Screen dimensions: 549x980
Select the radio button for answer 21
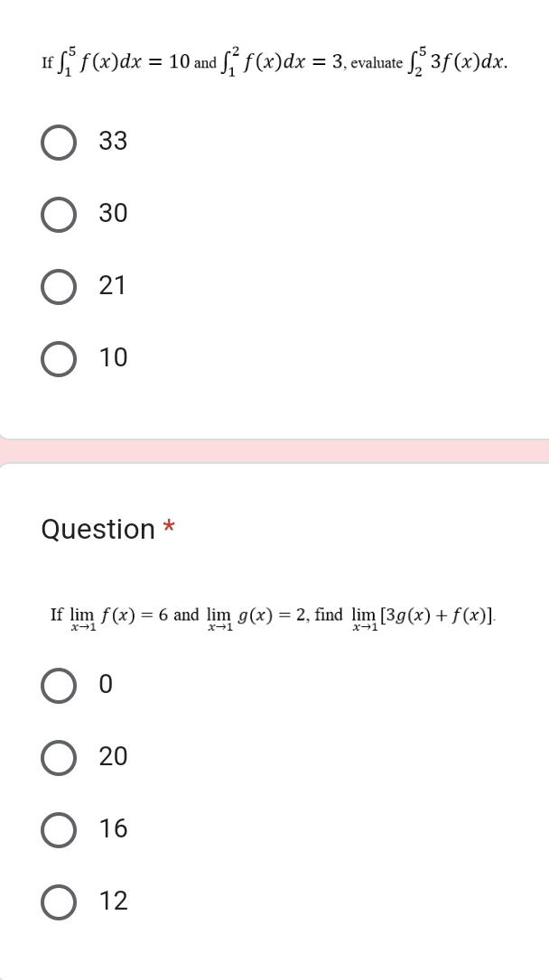[59, 286]
